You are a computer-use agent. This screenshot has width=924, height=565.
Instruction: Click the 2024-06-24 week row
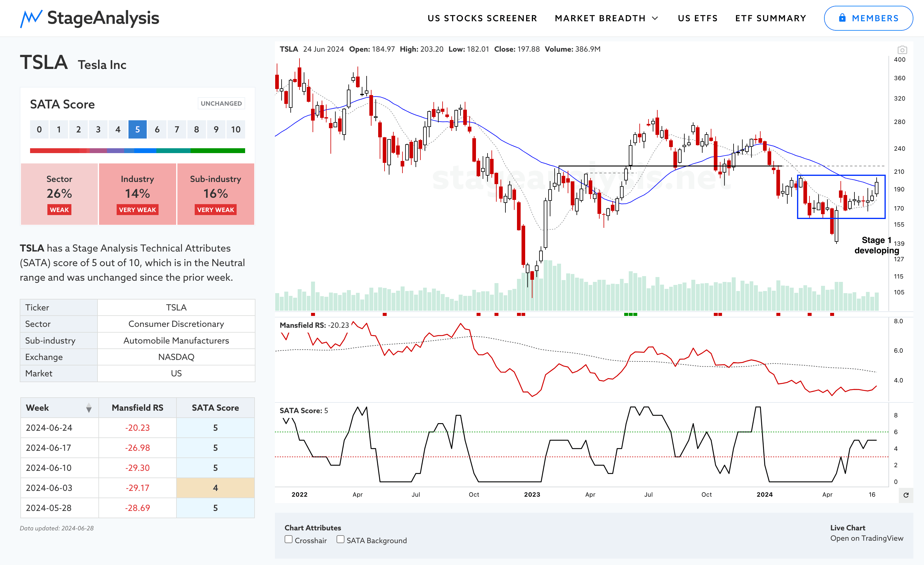[x=137, y=428]
